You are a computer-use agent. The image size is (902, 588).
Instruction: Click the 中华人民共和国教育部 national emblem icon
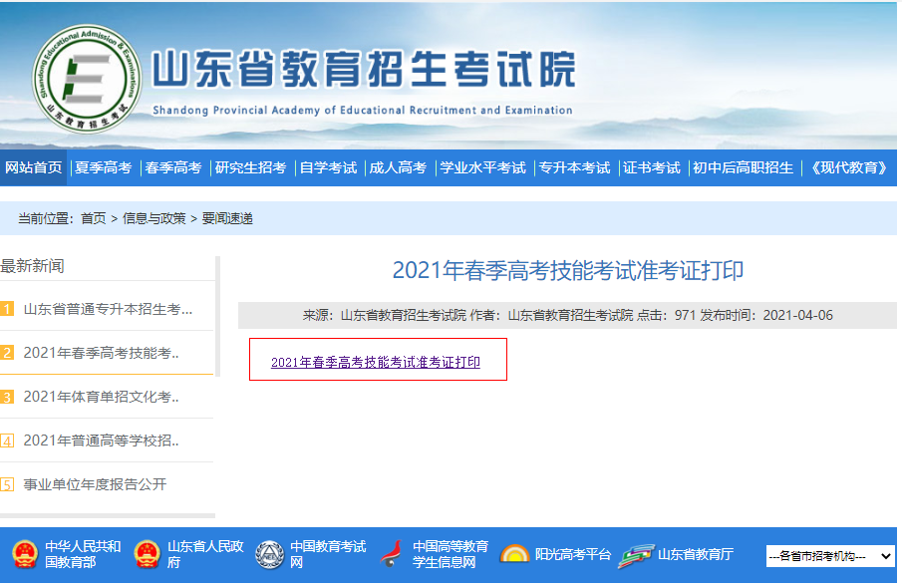click(25, 555)
